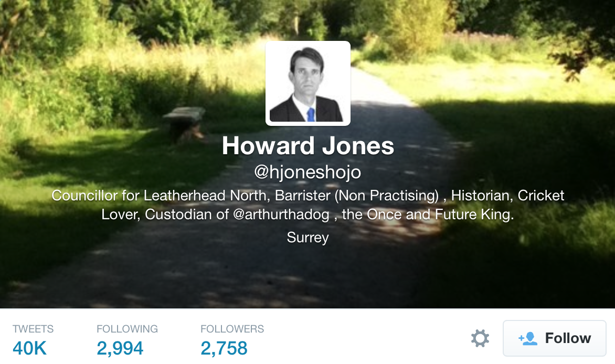The width and height of the screenshot is (615, 364).
Task: Click the 'Councillor for Leatherhead North' bio text
Action: [159, 195]
